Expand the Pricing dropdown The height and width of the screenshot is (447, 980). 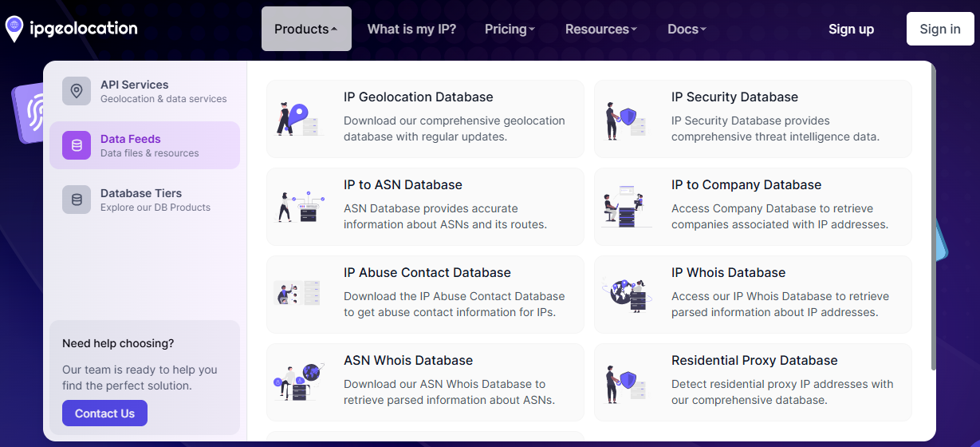[x=510, y=29]
